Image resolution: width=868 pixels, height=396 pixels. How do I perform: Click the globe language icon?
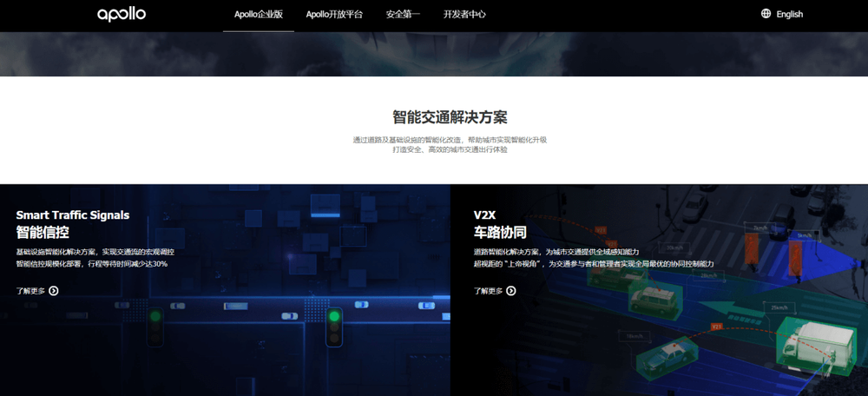[x=766, y=14]
